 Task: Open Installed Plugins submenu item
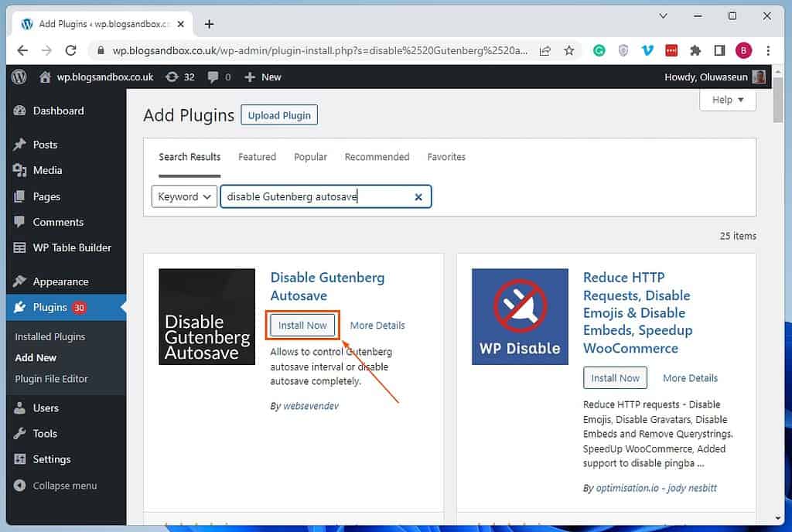[x=50, y=336]
